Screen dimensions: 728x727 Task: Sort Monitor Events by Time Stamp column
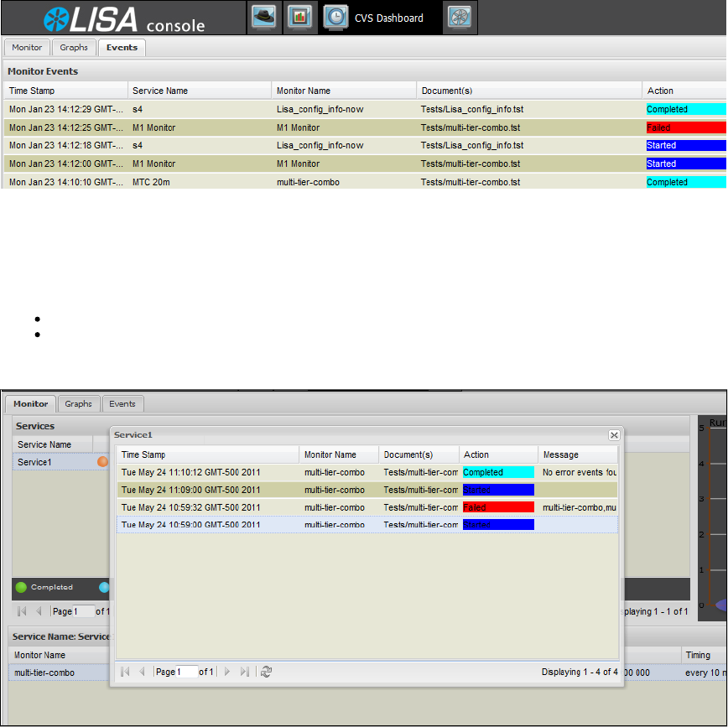point(65,91)
